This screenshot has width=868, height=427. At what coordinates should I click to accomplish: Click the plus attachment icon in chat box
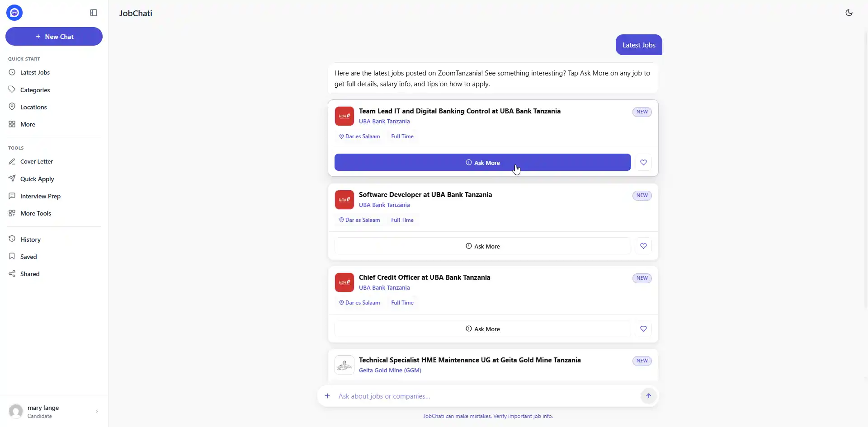[x=327, y=396]
